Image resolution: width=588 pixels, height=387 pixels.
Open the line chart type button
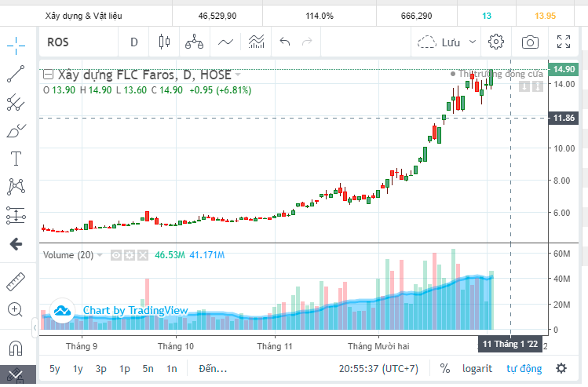(x=226, y=42)
